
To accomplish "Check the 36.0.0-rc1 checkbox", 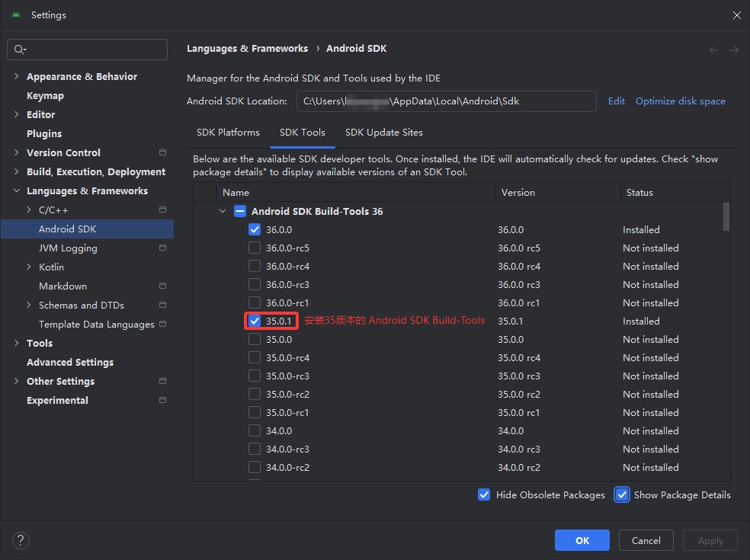I will coord(255,302).
